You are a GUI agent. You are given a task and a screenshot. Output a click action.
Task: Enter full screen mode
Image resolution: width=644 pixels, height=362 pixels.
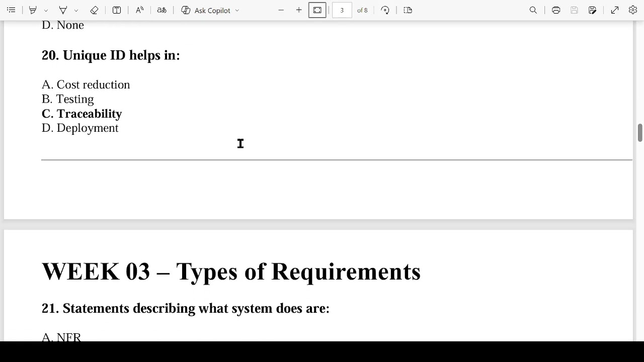[x=615, y=10]
